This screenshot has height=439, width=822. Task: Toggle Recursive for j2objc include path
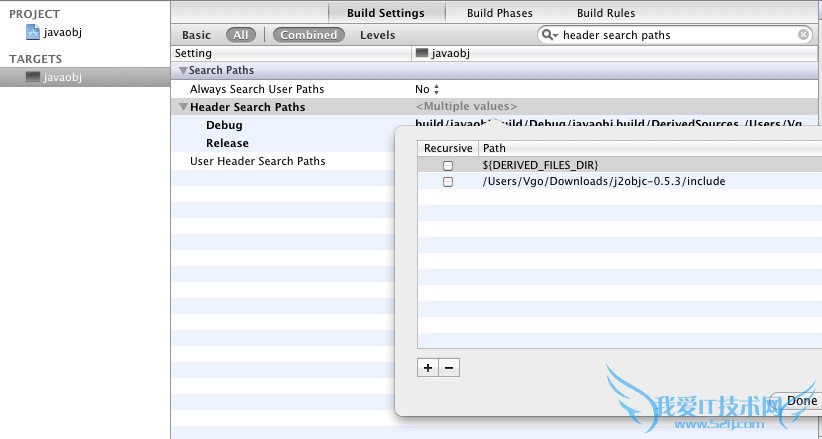(448, 182)
